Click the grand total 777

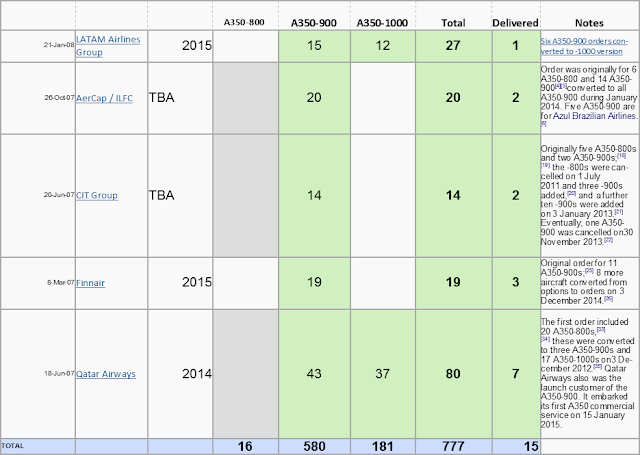(453, 446)
